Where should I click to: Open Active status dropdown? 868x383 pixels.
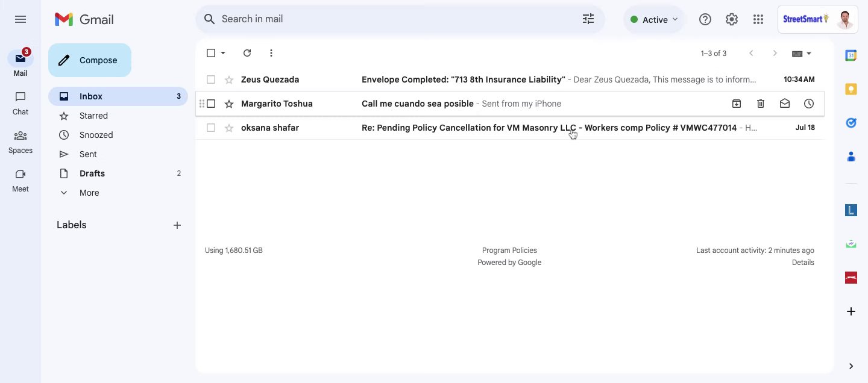click(654, 19)
